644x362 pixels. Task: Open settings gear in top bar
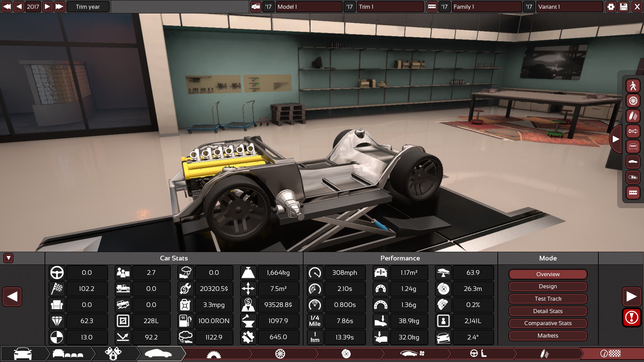(x=611, y=7)
